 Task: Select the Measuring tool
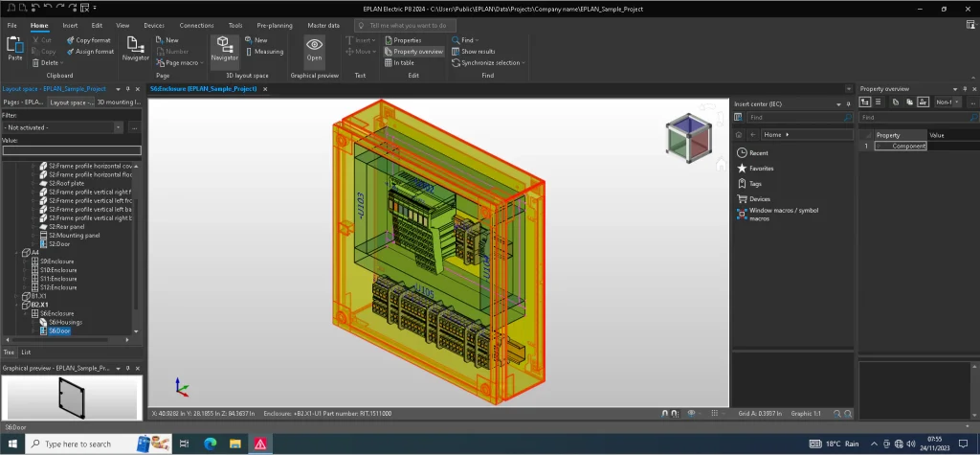[263, 52]
